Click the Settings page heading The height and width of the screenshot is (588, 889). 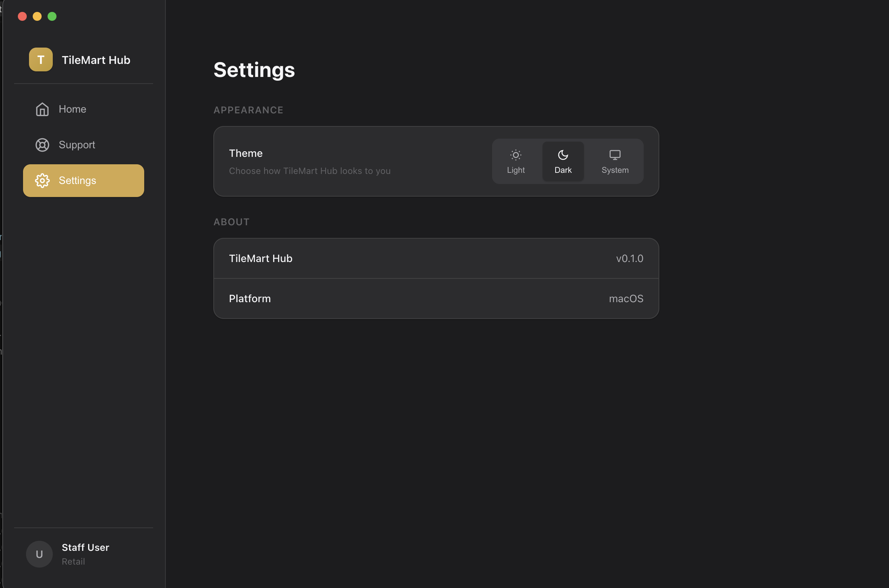click(x=254, y=70)
